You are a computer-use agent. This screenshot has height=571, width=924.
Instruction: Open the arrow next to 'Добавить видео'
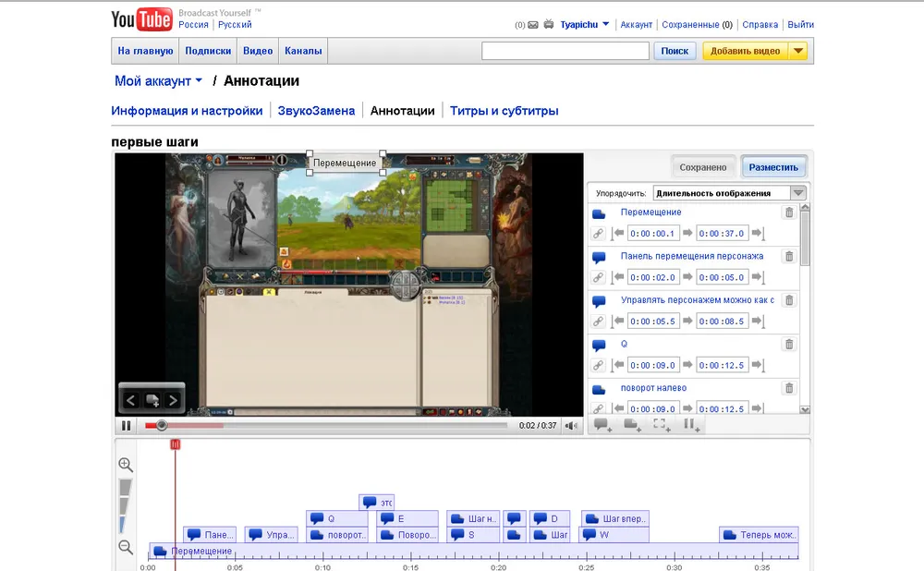pyautogui.click(x=798, y=51)
